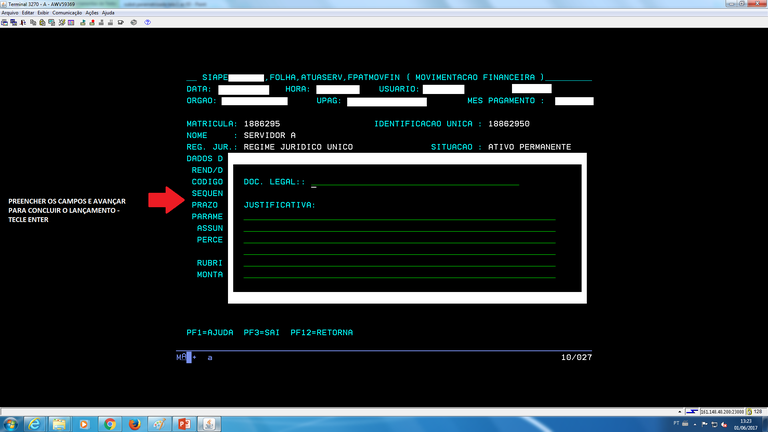The height and width of the screenshot is (432, 768).
Task: Click the PF12=RETORNA key label
Action: [x=321, y=333]
